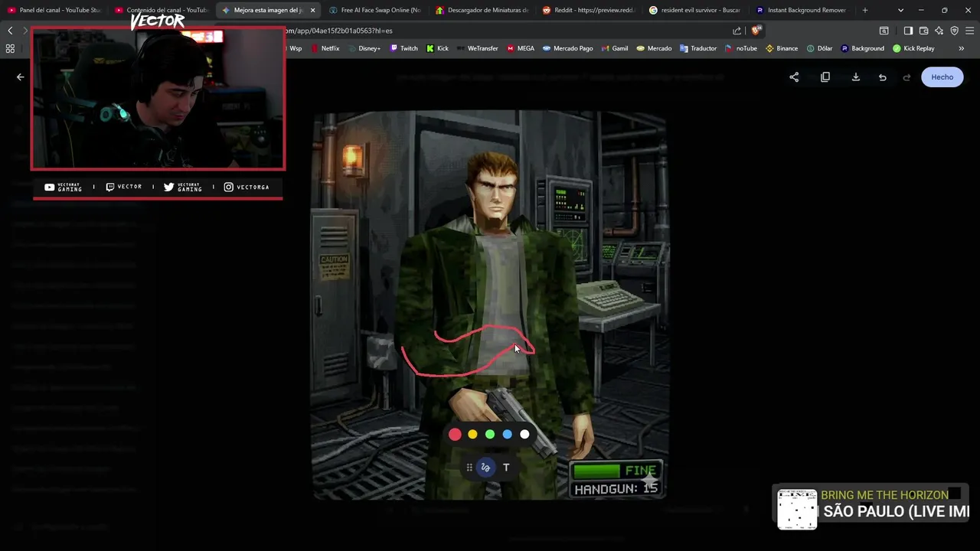
Task: Open the noTube bookmark
Action: coord(741,48)
